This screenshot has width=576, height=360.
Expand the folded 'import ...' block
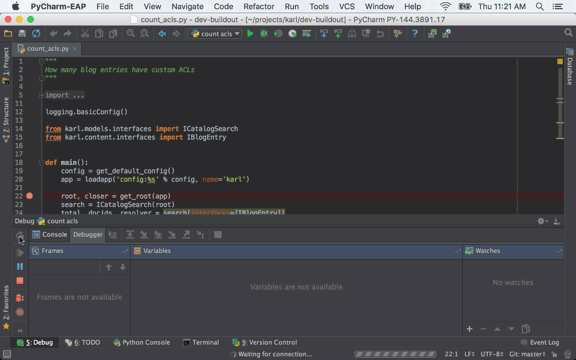pos(42,95)
